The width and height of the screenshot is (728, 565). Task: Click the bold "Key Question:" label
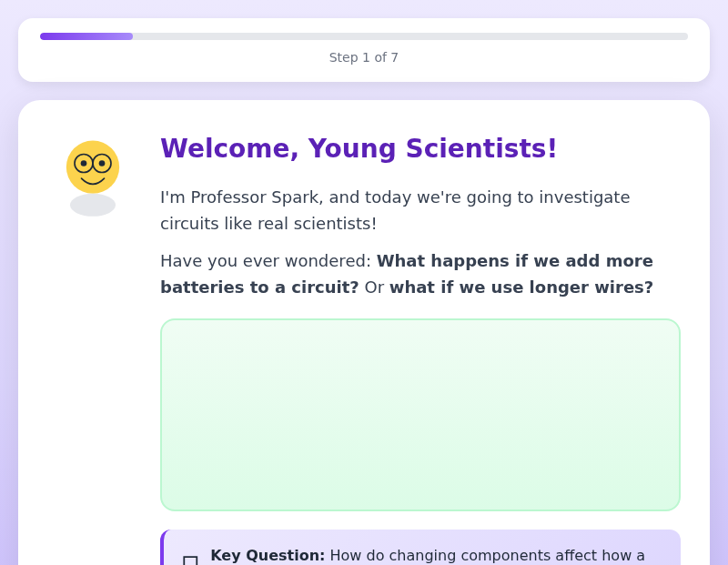coord(268,555)
